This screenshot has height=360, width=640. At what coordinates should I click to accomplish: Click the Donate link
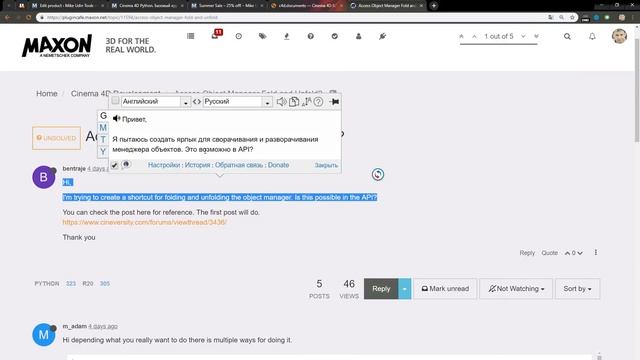[x=278, y=165]
